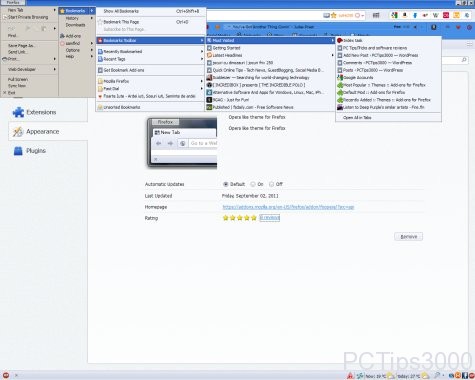Open the Bubblews bookmark icon
This screenshot has height=380, width=475.
point(209,78)
